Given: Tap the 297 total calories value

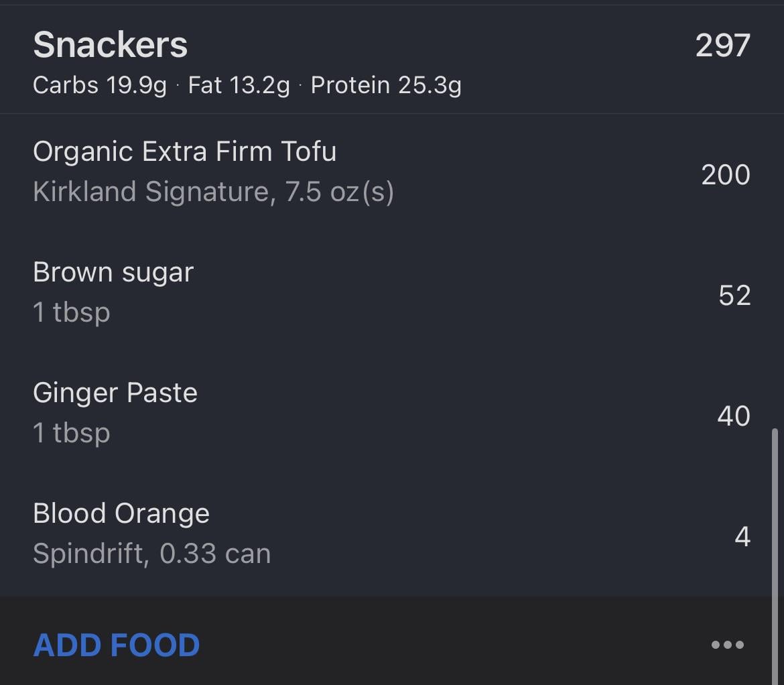Looking at the screenshot, I should [x=722, y=46].
